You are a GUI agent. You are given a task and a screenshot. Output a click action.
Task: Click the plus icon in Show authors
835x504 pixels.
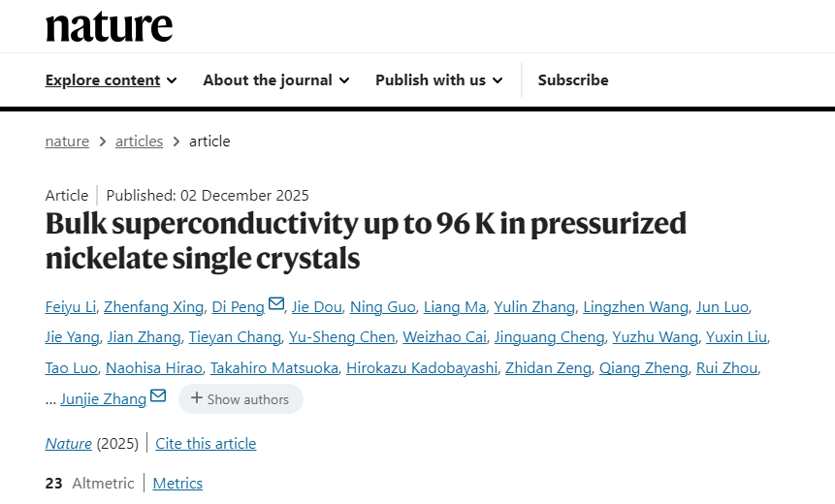[x=197, y=398]
